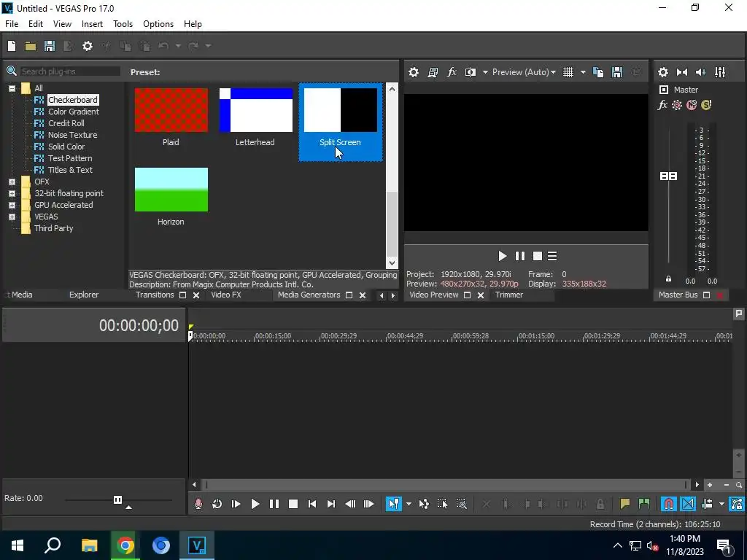Click the Search plug-ins field
Image resolution: width=747 pixels, height=560 pixels.
tap(70, 71)
